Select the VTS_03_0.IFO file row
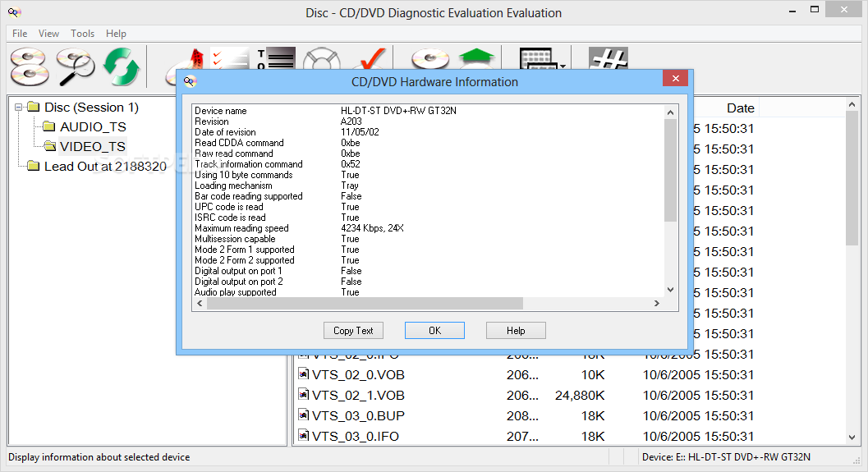Screen dimensions: 868x472 pos(526,436)
